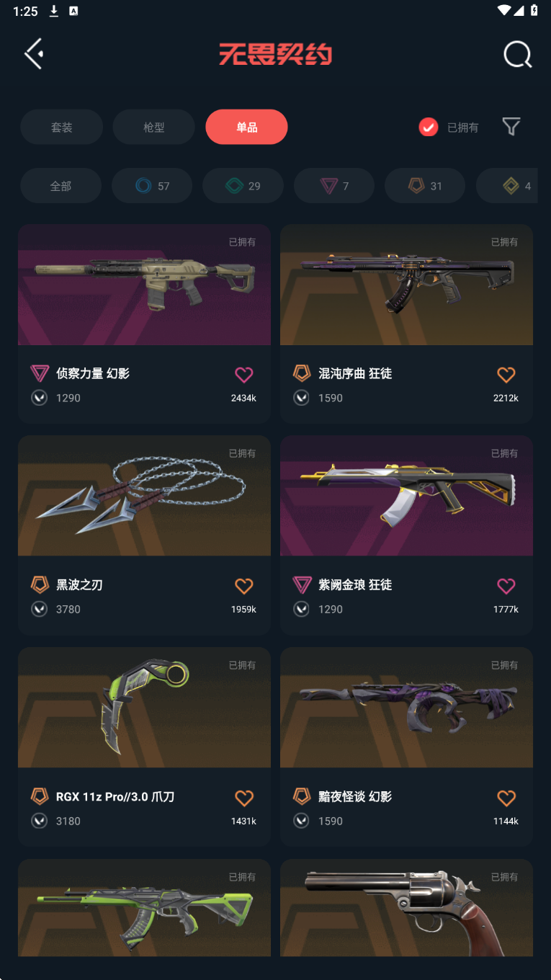Favorite 侦察力量 幻影 with heart icon

244,375
